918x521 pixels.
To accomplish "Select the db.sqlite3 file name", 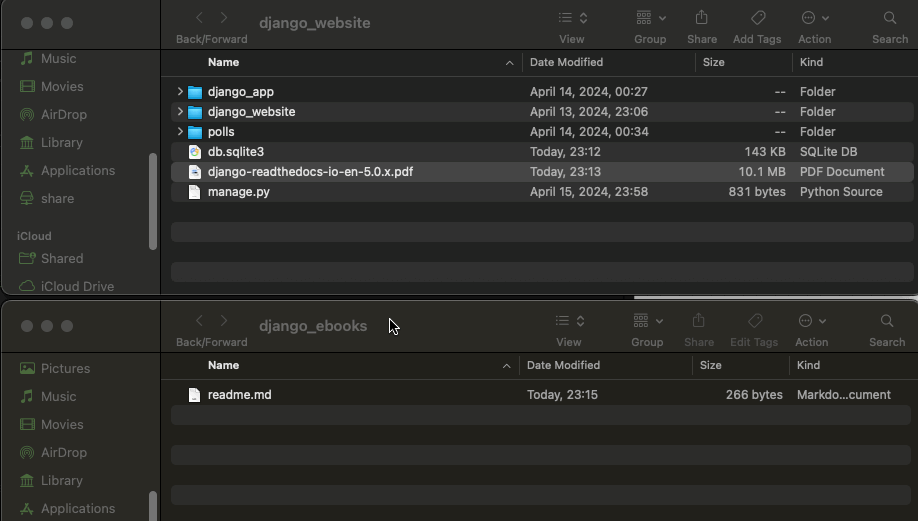I will pos(236,152).
